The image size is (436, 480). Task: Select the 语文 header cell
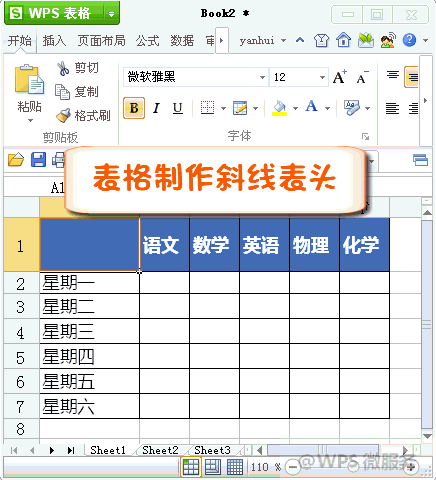click(x=164, y=244)
